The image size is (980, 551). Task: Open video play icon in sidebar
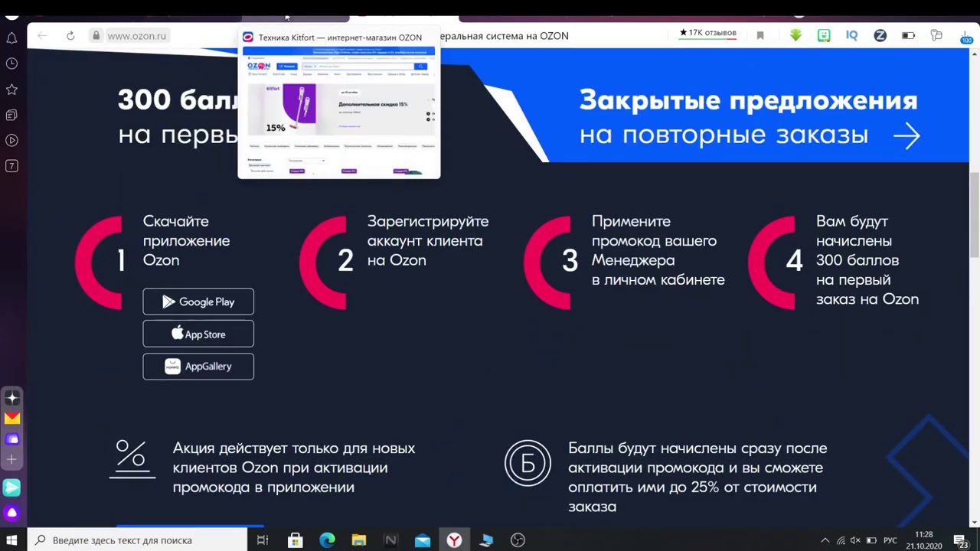click(11, 140)
